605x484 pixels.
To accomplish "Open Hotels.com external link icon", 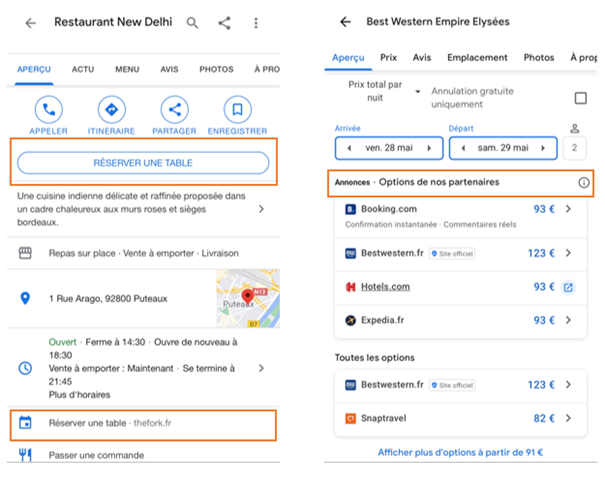I will (x=568, y=287).
